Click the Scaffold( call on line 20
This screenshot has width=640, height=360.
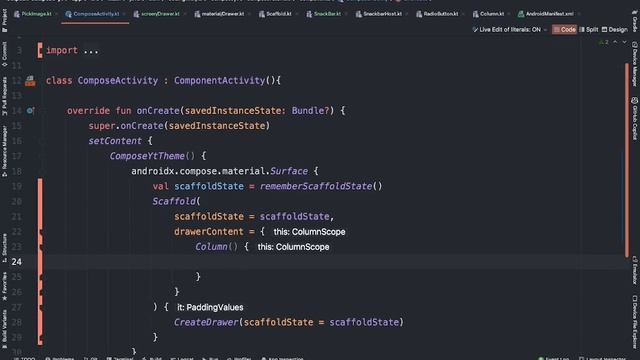click(176, 202)
